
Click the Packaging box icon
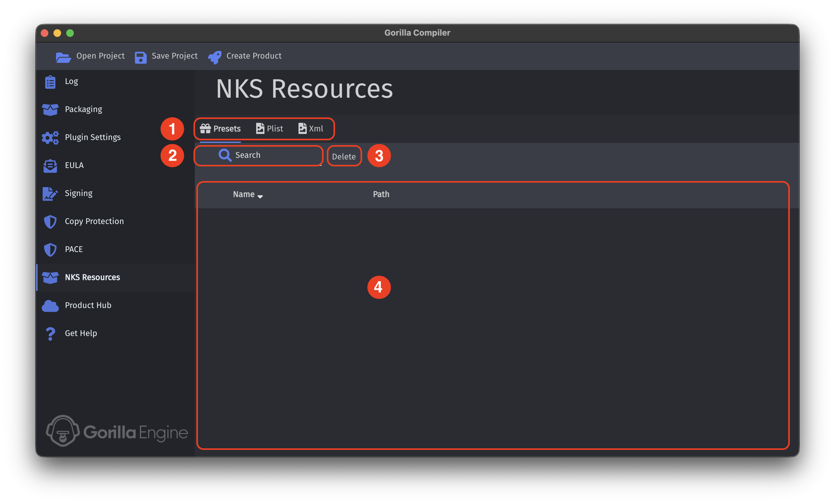[x=50, y=110]
